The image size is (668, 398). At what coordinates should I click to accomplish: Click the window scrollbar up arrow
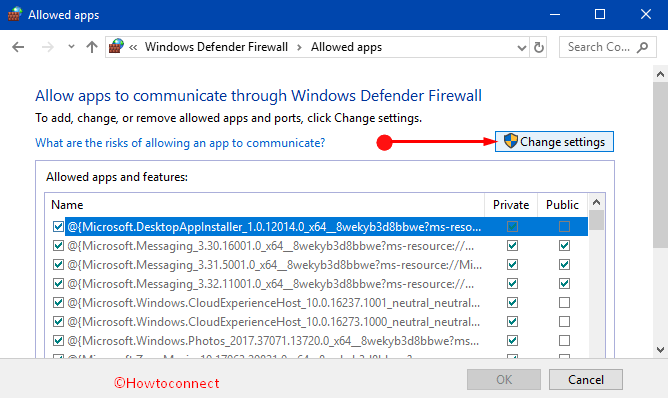click(660, 74)
